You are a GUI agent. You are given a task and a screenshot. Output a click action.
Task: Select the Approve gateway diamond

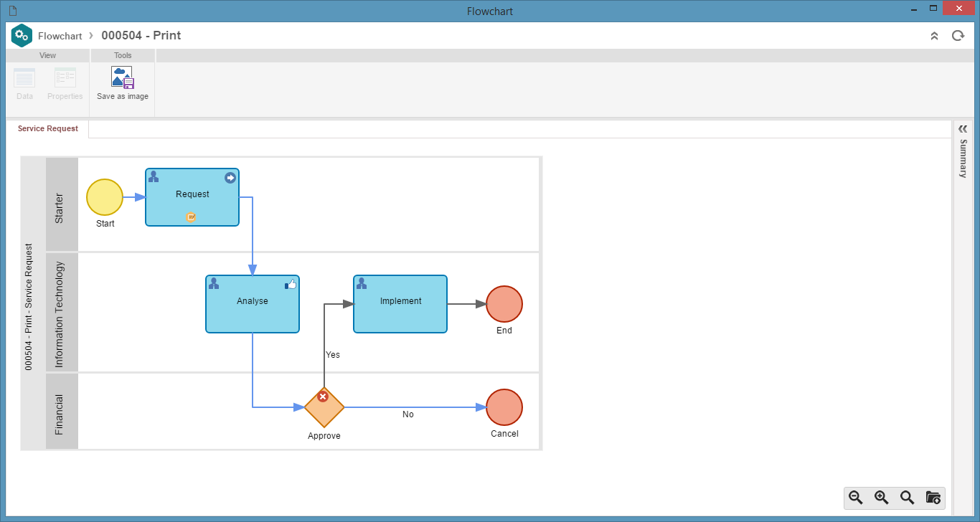tap(324, 407)
